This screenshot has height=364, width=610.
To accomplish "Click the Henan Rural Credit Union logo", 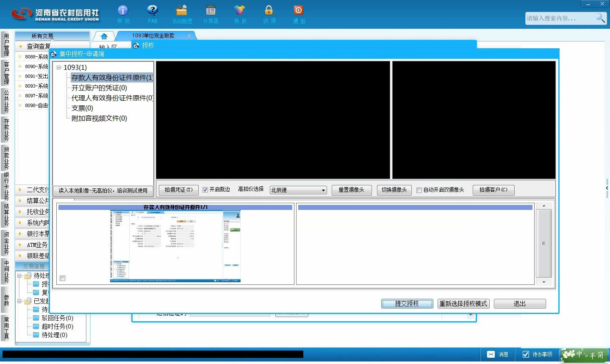I will 55,14.
